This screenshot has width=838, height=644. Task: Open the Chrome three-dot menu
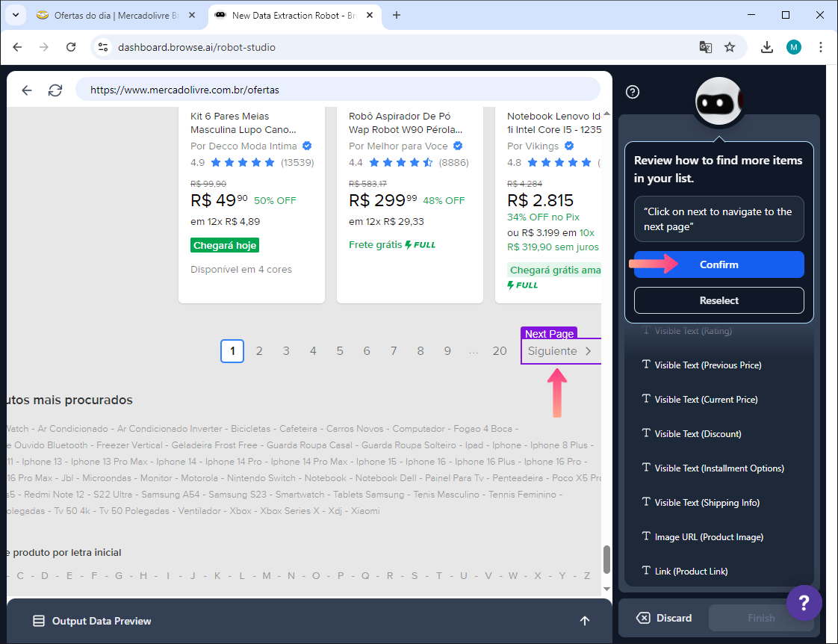coord(820,47)
